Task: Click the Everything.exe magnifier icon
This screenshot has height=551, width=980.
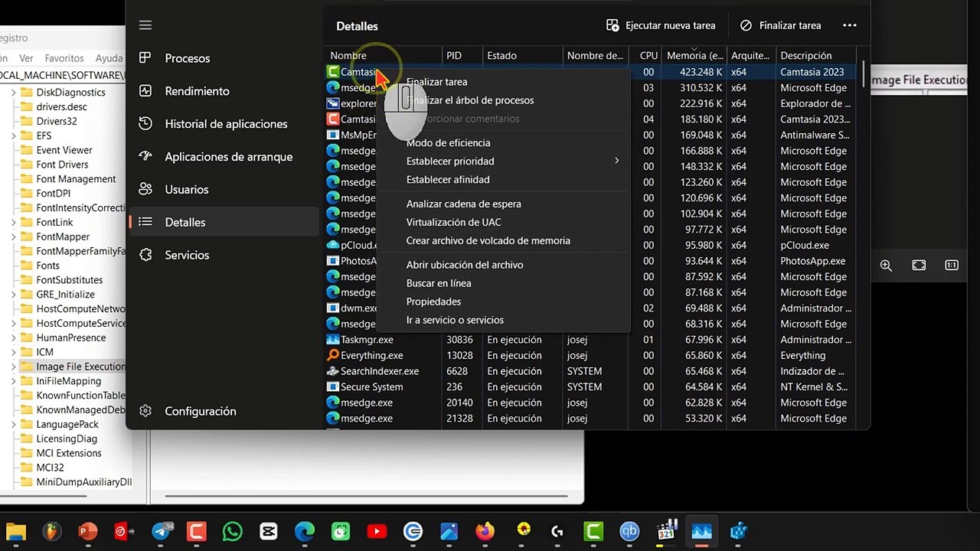Action: pyautogui.click(x=333, y=355)
